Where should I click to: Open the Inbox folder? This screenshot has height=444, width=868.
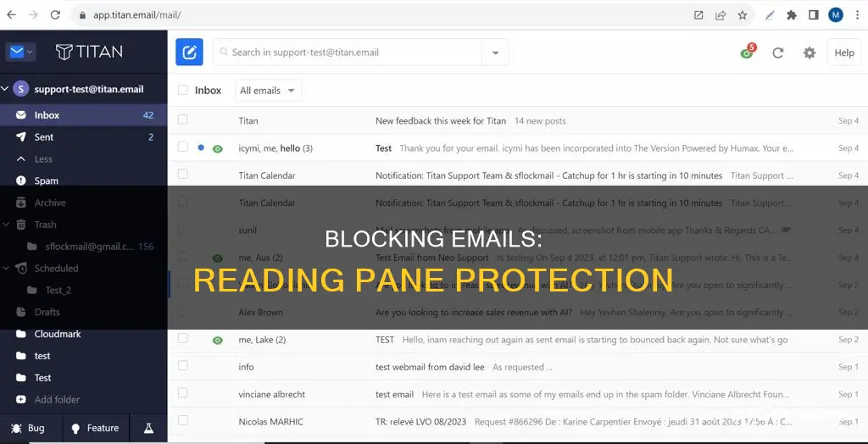[x=84, y=115]
